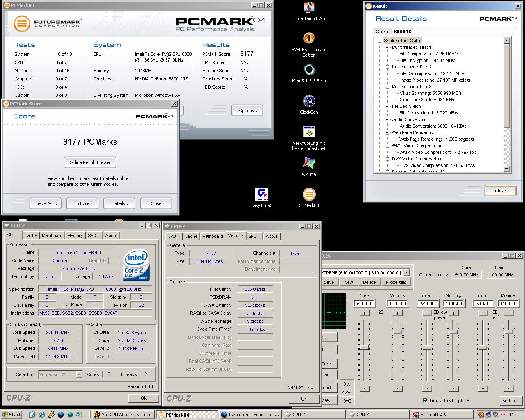Collapse Multithreaded Test 3 node

tap(387, 87)
